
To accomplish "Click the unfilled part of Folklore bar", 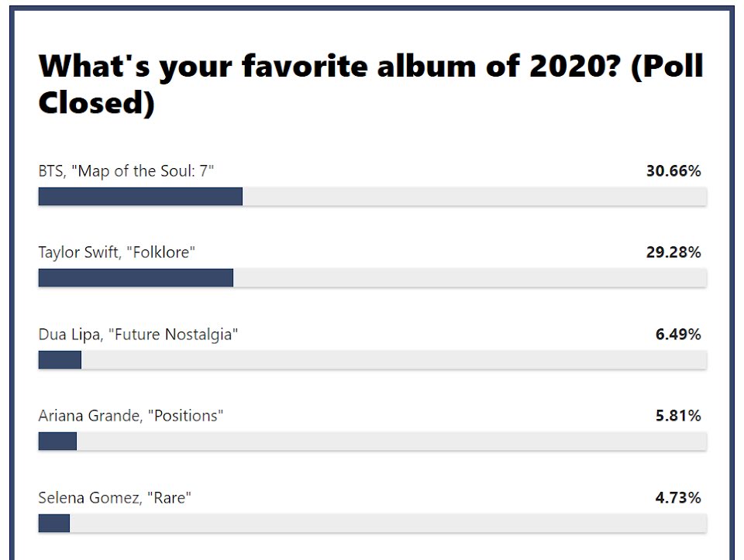I will 470,278.
